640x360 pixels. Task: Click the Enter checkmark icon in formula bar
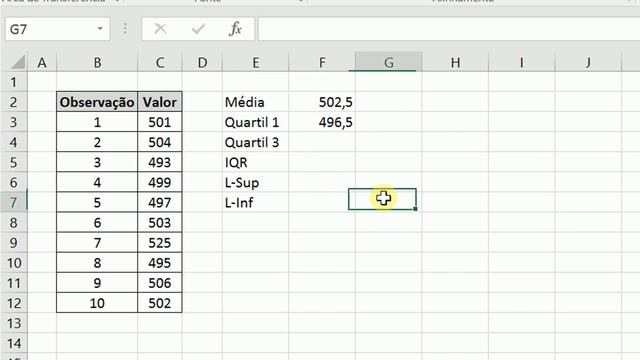click(198, 29)
